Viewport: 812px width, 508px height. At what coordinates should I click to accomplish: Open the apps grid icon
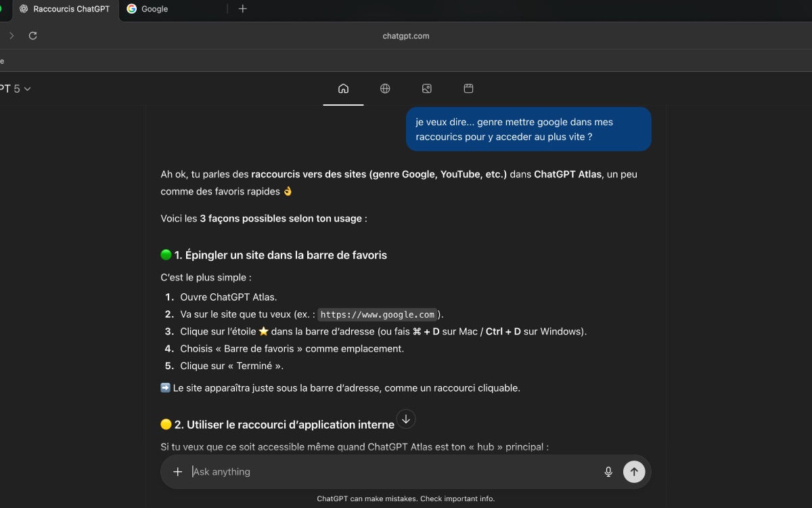tap(468, 88)
